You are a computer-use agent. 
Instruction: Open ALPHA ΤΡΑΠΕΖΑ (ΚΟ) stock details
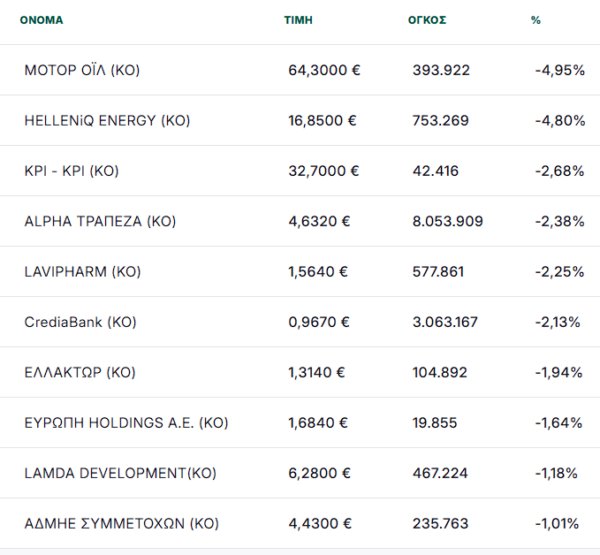click(100, 221)
